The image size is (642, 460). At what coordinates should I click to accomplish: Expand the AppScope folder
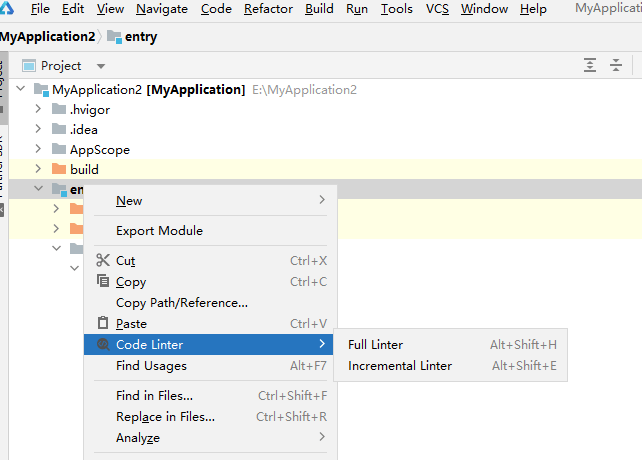coord(38,148)
